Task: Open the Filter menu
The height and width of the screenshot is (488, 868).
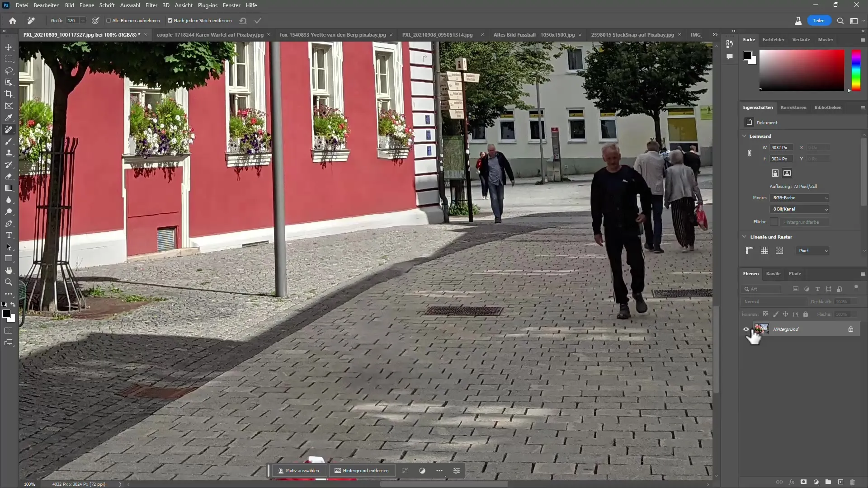Action: click(x=151, y=5)
